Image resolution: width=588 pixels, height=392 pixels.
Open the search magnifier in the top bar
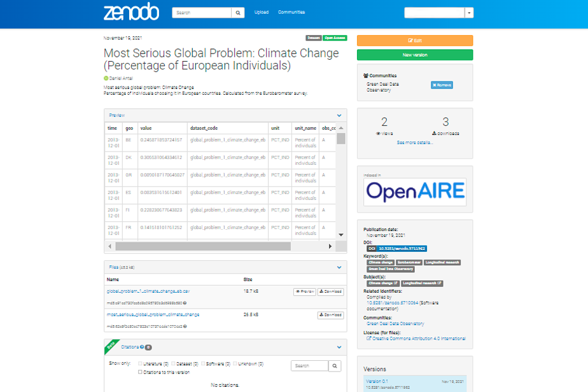pos(238,12)
